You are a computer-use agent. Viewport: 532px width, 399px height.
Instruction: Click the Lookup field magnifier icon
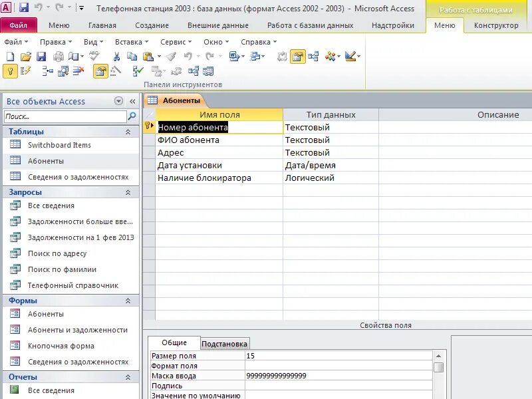click(x=63, y=71)
